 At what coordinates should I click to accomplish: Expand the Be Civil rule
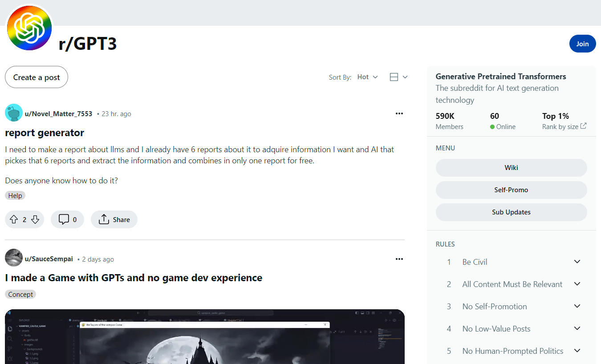click(577, 262)
